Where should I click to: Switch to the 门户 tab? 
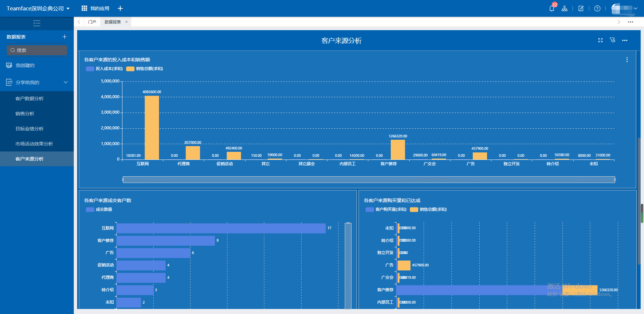click(x=92, y=22)
